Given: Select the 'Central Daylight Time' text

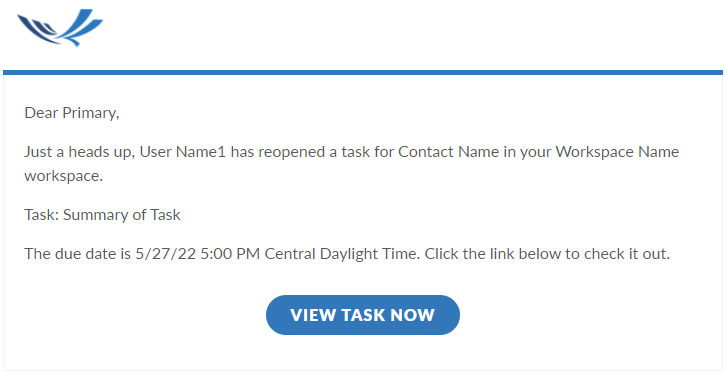Looking at the screenshot, I should click(343, 254).
